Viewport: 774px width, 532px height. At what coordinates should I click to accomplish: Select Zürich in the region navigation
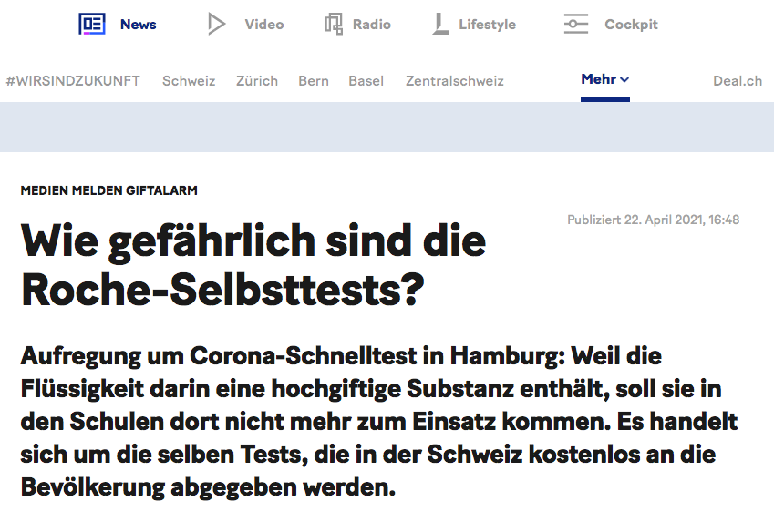coord(257,80)
